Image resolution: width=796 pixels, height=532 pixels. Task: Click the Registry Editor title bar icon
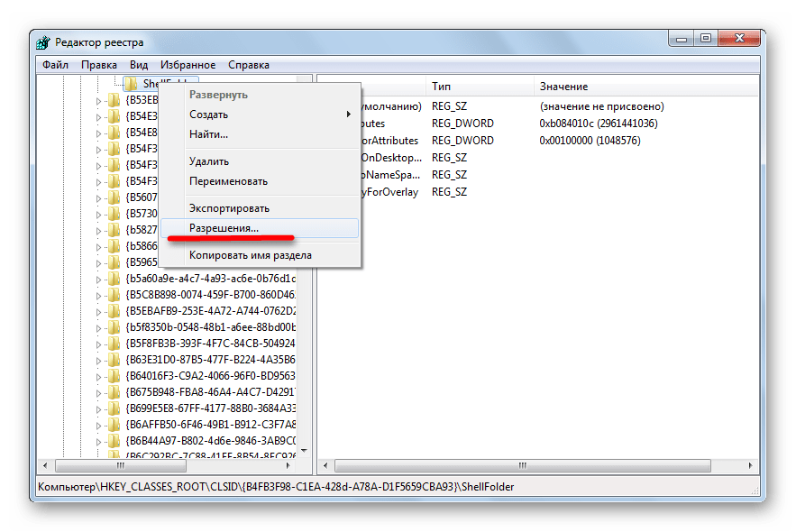click(44, 42)
